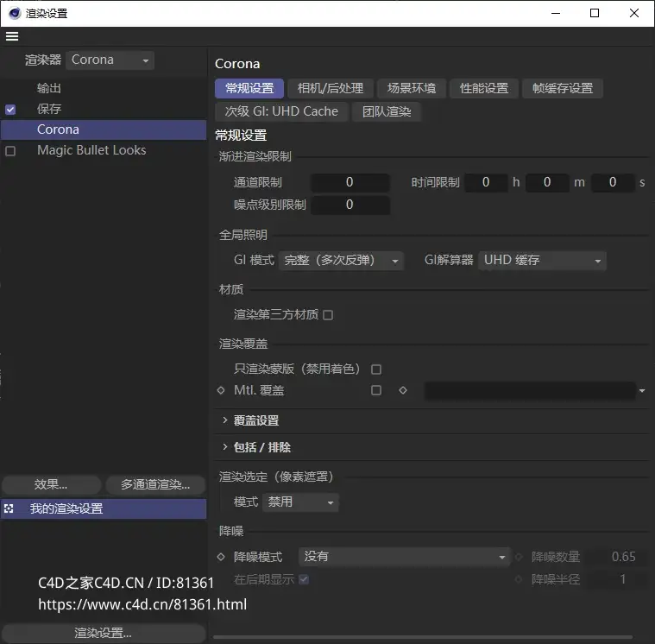Open the 渲染选定 模式 禁用 dropdown
This screenshot has height=644, width=655.
pos(300,502)
